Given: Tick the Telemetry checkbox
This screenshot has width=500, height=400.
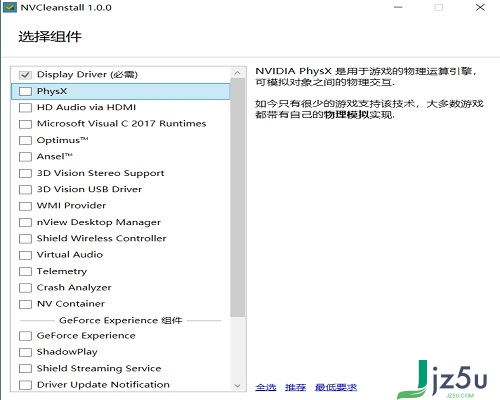Looking at the screenshot, I should [25, 271].
